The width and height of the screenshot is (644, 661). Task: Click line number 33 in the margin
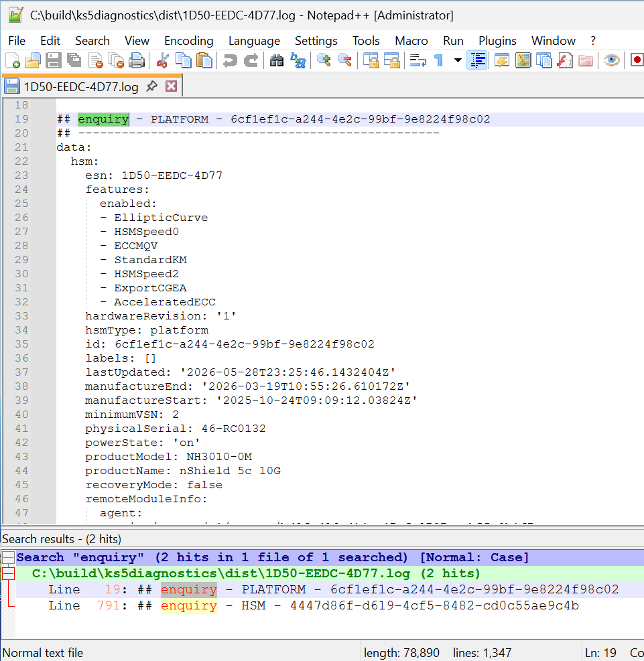(21, 316)
